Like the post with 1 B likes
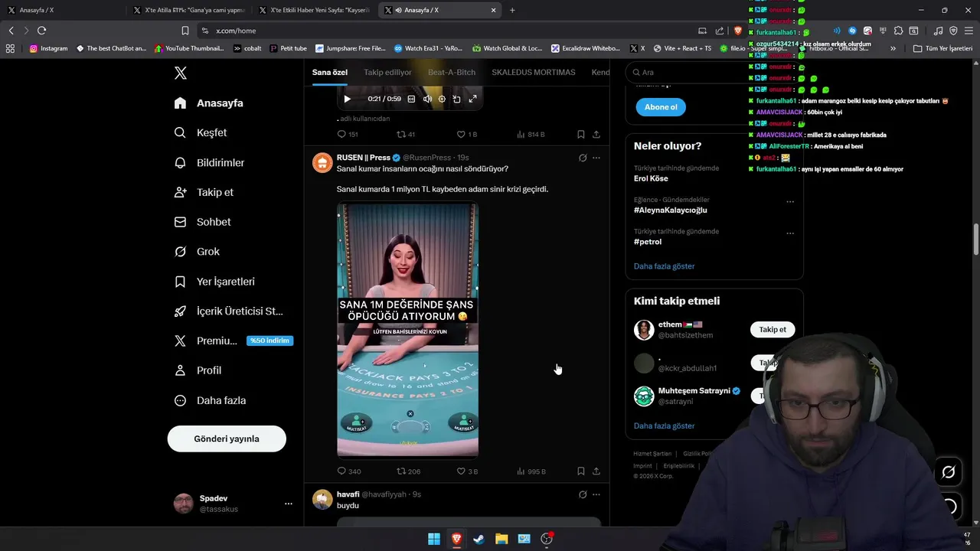This screenshot has height=551, width=980. click(467, 134)
